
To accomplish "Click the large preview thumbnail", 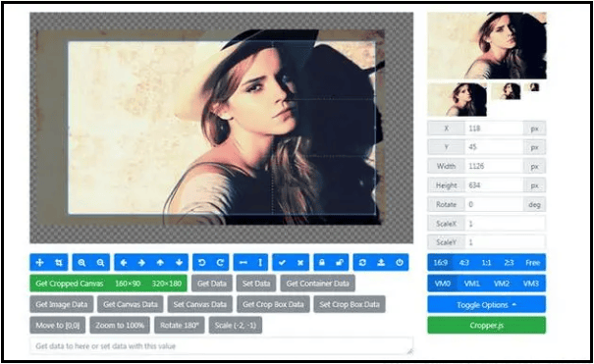I will coord(487,45).
